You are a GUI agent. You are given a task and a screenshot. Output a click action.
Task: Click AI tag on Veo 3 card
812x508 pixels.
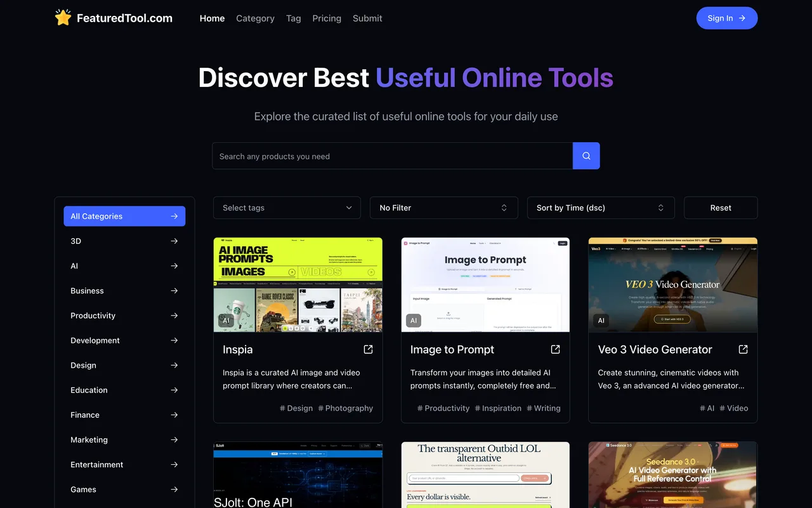707,408
